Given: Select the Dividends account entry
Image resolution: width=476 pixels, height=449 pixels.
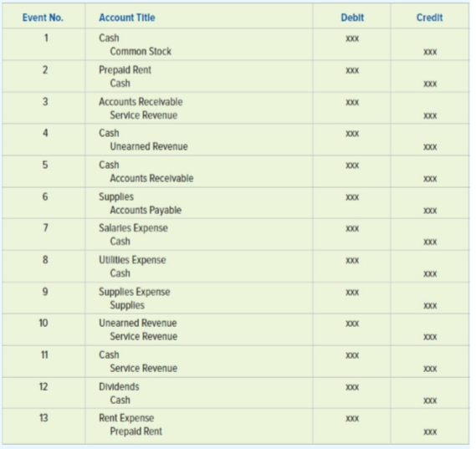Looking at the screenshot, I should (119, 387).
